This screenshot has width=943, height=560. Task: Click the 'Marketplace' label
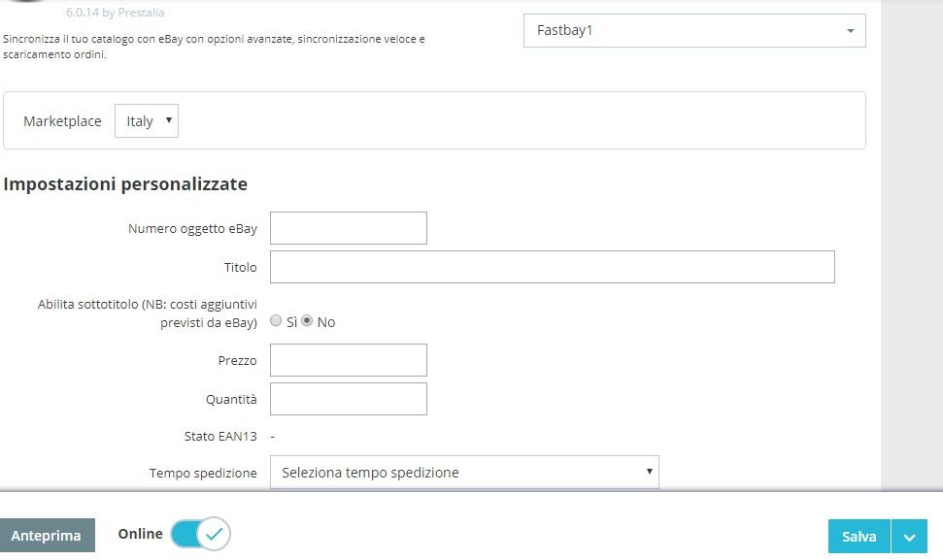pyautogui.click(x=62, y=121)
